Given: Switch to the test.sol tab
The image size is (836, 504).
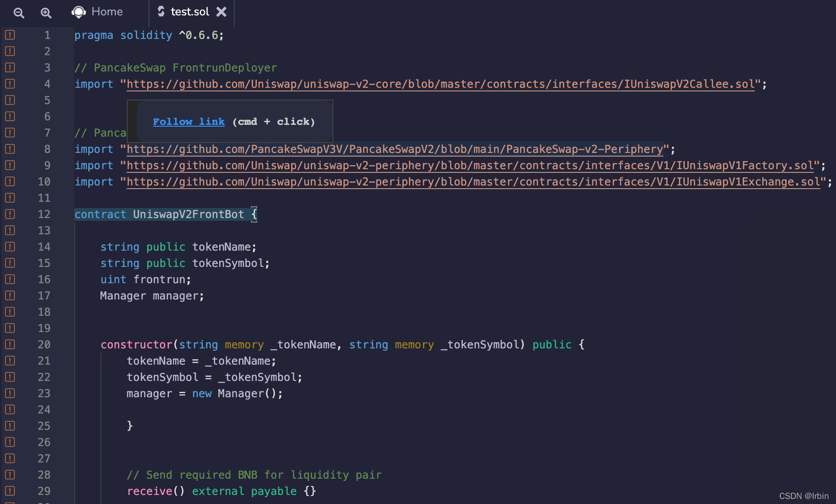Looking at the screenshot, I should tap(189, 12).
